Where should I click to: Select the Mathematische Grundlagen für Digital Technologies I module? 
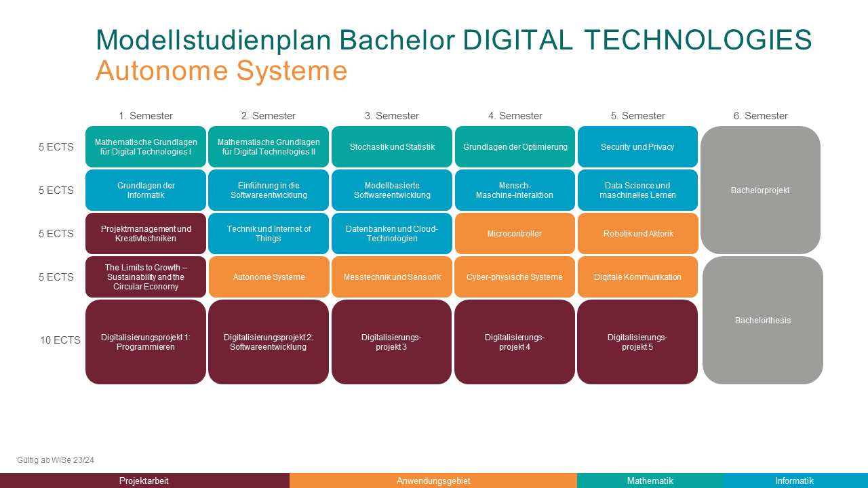pos(146,146)
